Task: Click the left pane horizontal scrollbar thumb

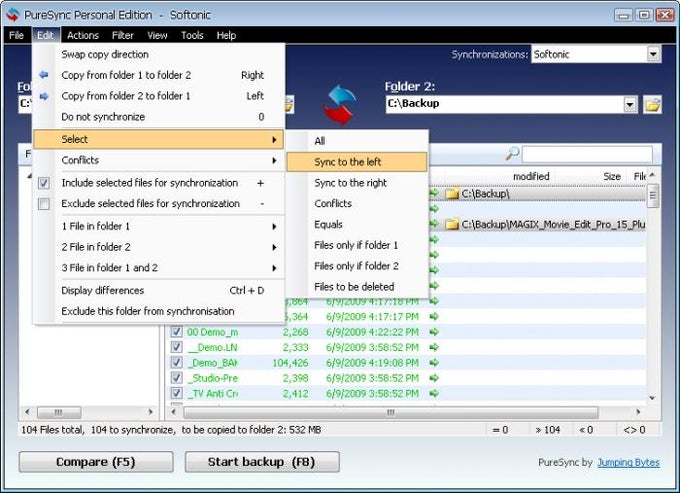Action: 59,412
